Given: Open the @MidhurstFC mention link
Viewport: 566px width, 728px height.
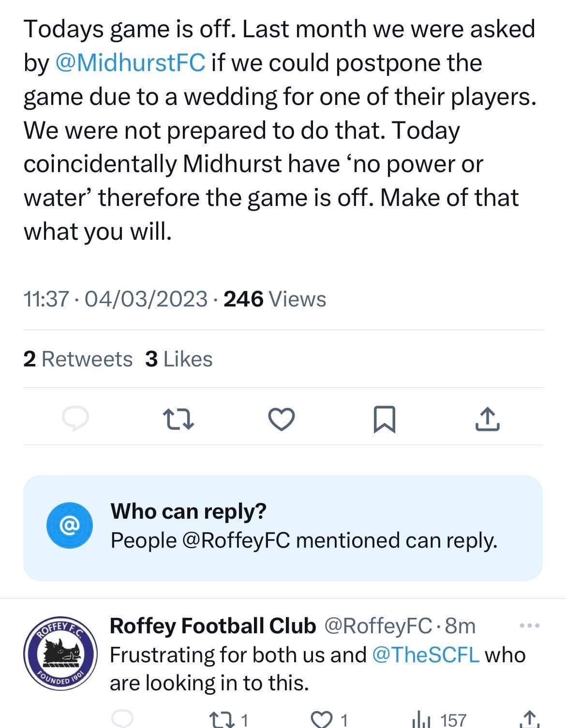Looking at the screenshot, I should pyautogui.click(x=131, y=63).
